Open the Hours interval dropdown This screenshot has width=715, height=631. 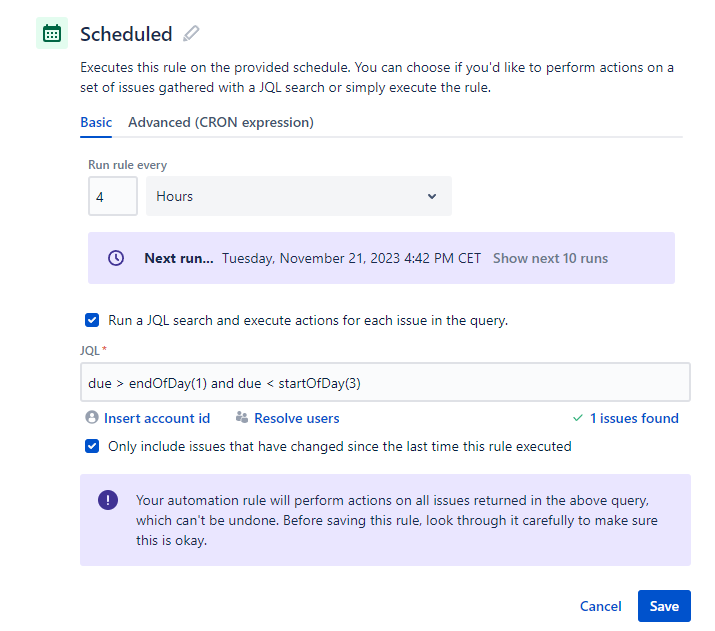coord(298,196)
